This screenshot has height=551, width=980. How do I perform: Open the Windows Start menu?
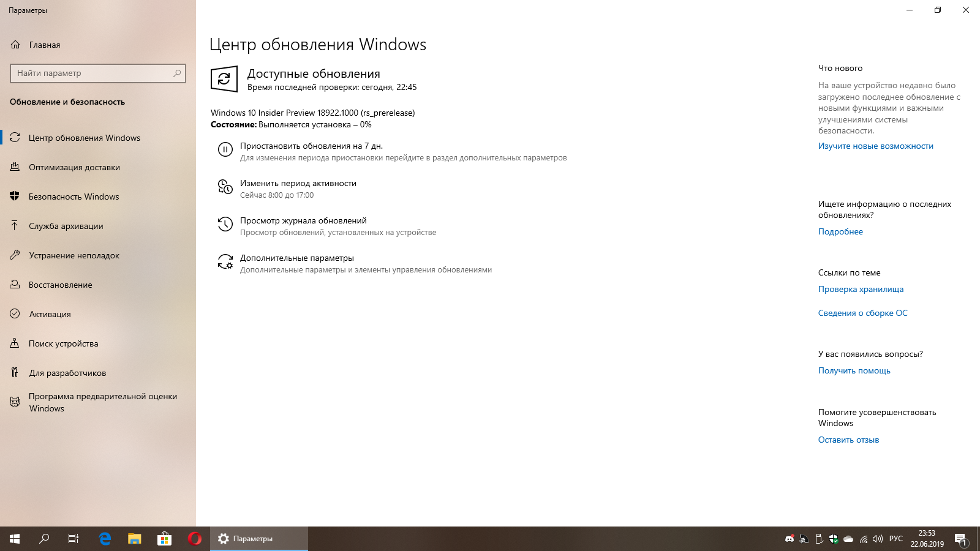pyautogui.click(x=15, y=539)
